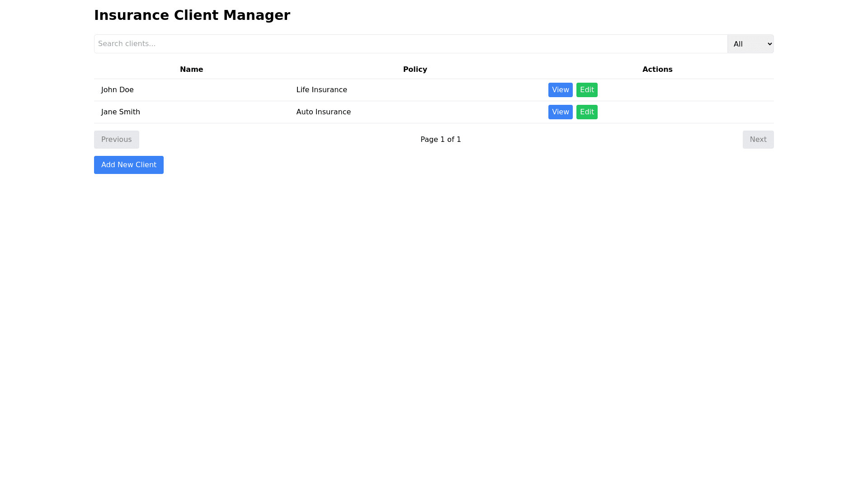Viewport: 868px width, 488px height.
Task: Click the Life Insurance policy entry
Action: 321,89
